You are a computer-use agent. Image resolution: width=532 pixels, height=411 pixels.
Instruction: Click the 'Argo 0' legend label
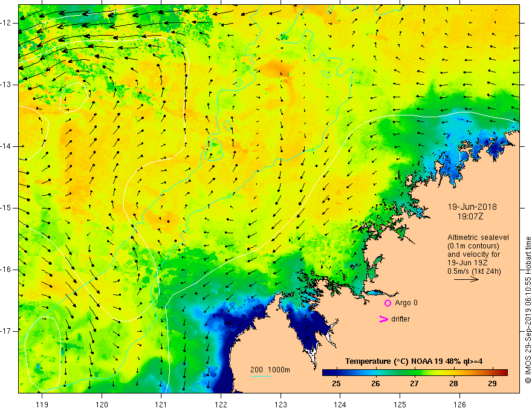tap(406, 303)
